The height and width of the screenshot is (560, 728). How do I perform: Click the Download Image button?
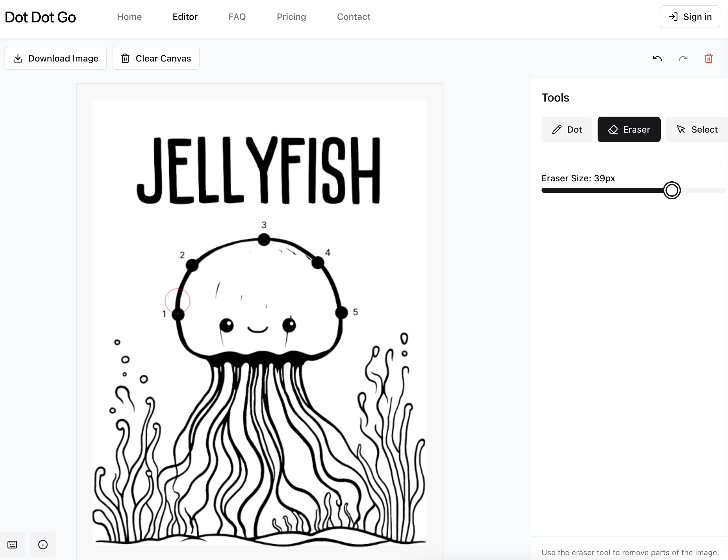[56, 58]
